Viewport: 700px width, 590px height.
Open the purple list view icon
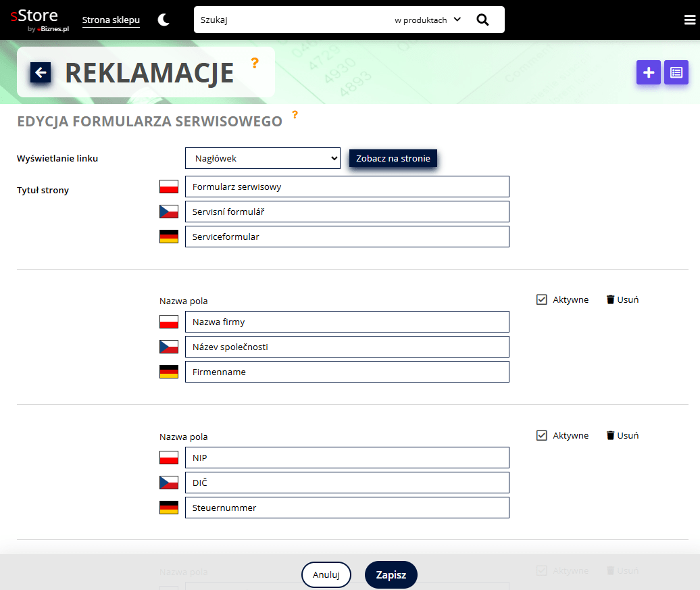pyautogui.click(x=676, y=72)
